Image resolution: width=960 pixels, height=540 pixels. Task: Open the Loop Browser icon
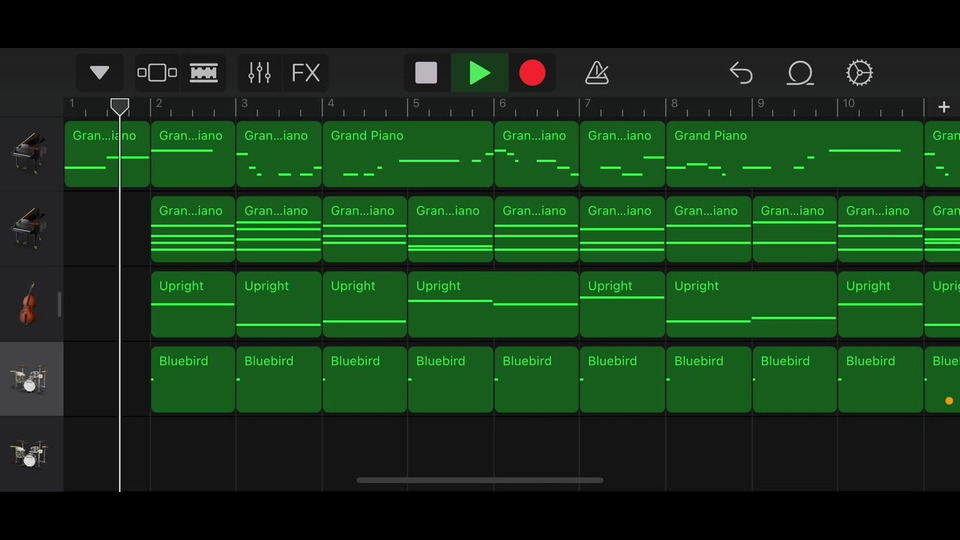pyautogui.click(x=800, y=73)
